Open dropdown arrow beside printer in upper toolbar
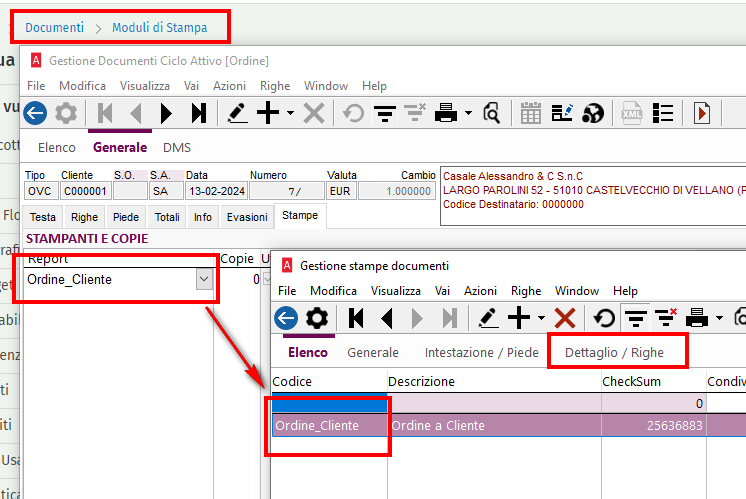The image size is (746, 499). pyautogui.click(x=468, y=113)
